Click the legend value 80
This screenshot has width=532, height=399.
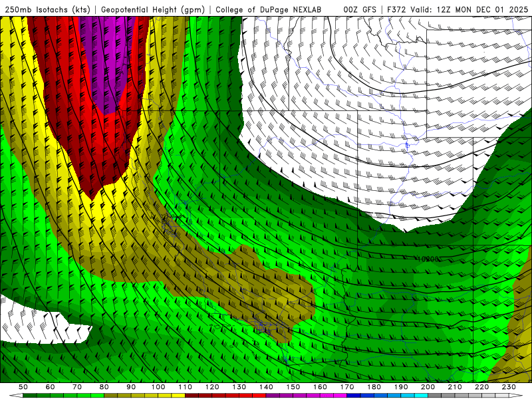point(104,387)
